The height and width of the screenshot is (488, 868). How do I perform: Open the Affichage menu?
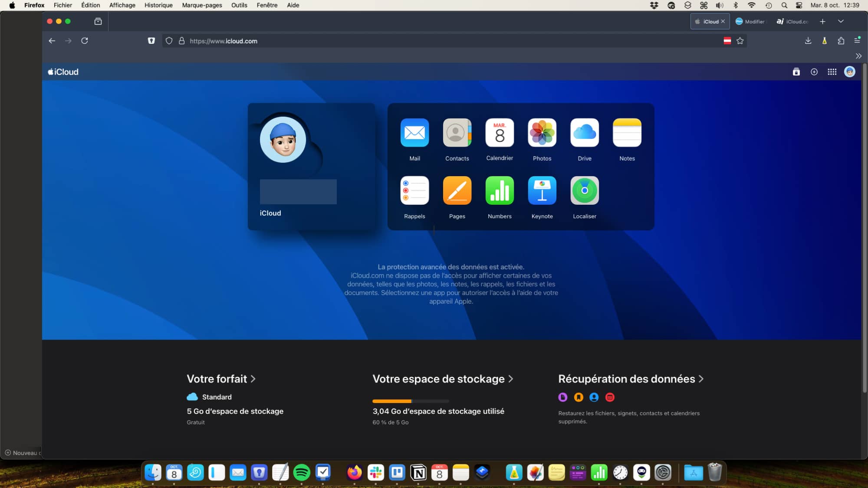pos(122,5)
